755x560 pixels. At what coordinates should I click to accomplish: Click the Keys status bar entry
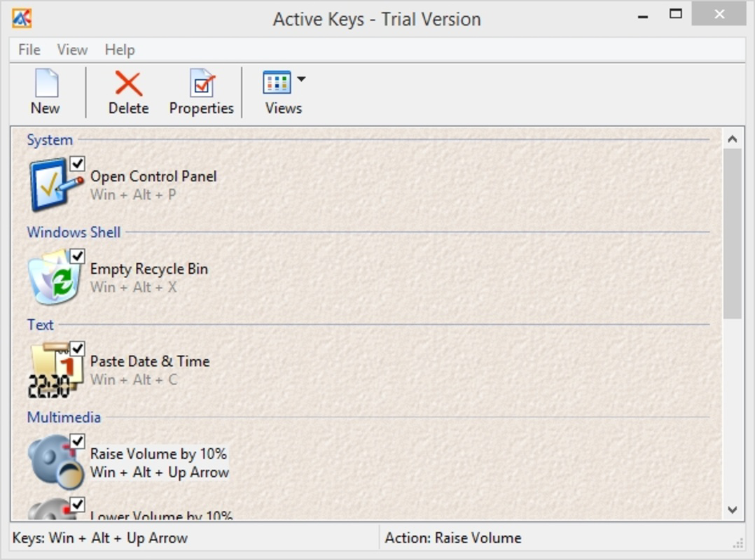point(100,538)
